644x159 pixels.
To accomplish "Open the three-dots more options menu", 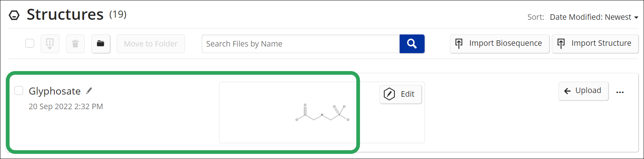I will (620, 92).
